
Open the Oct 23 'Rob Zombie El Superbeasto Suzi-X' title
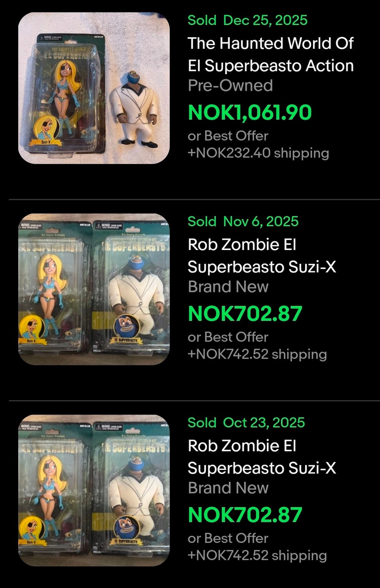[262, 457]
